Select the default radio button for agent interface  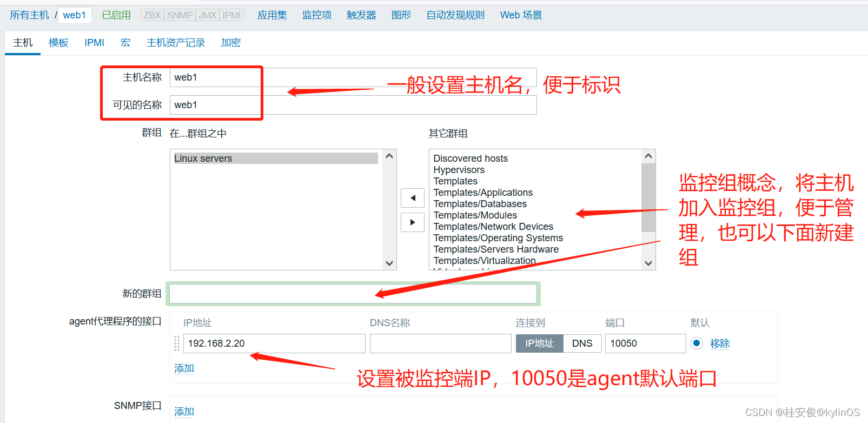coord(697,343)
